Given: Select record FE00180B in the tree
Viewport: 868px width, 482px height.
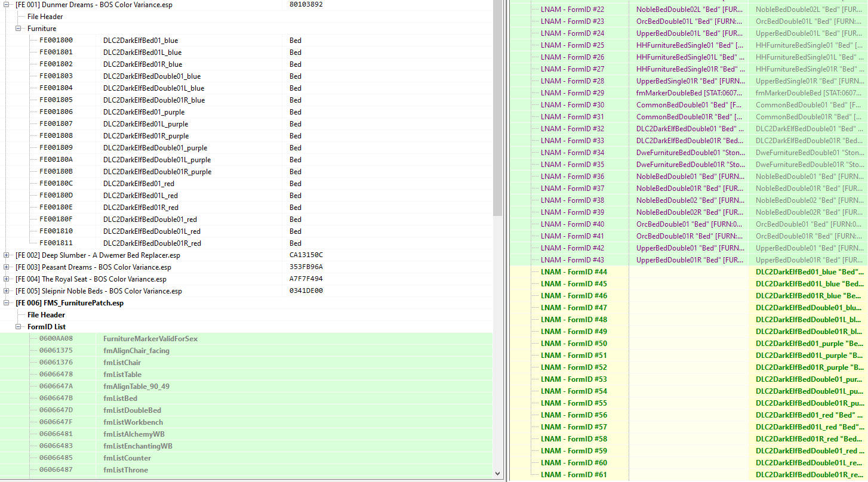Looking at the screenshot, I should tap(247, 172).
